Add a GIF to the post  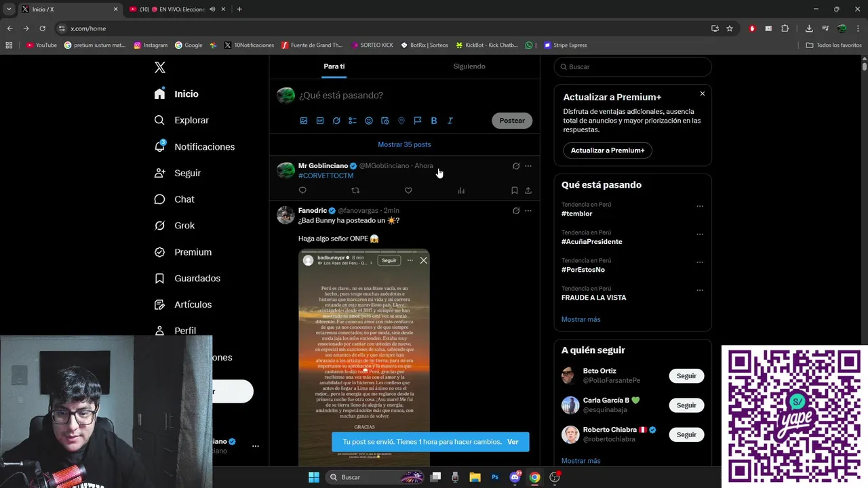point(320,121)
